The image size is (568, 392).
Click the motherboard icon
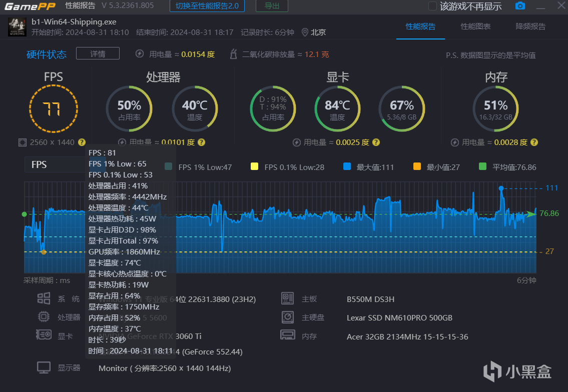[x=288, y=298]
